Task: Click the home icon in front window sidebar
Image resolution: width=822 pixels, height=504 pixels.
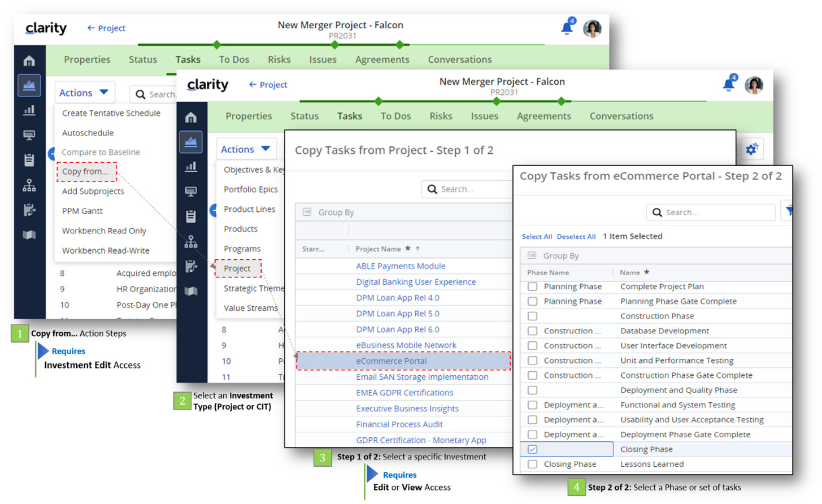Action: pos(191,117)
